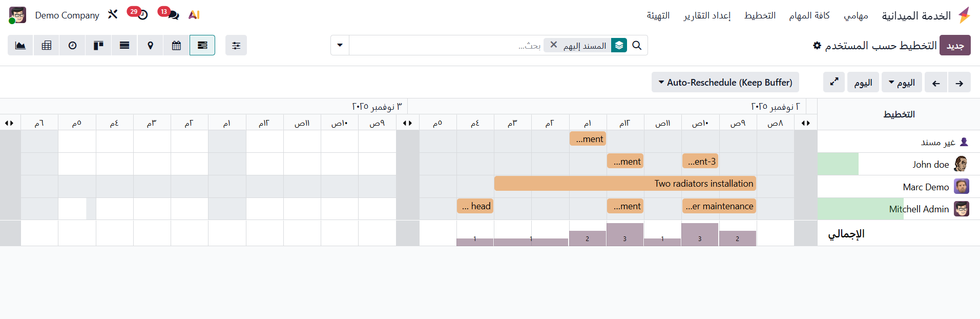Switch to the list view
980x319 pixels.
click(124, 46)
